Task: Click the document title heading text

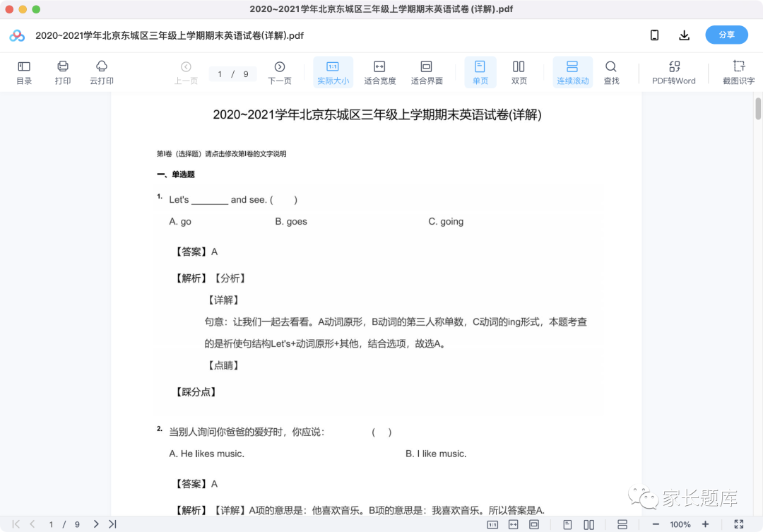Action: tap(377, 114)
